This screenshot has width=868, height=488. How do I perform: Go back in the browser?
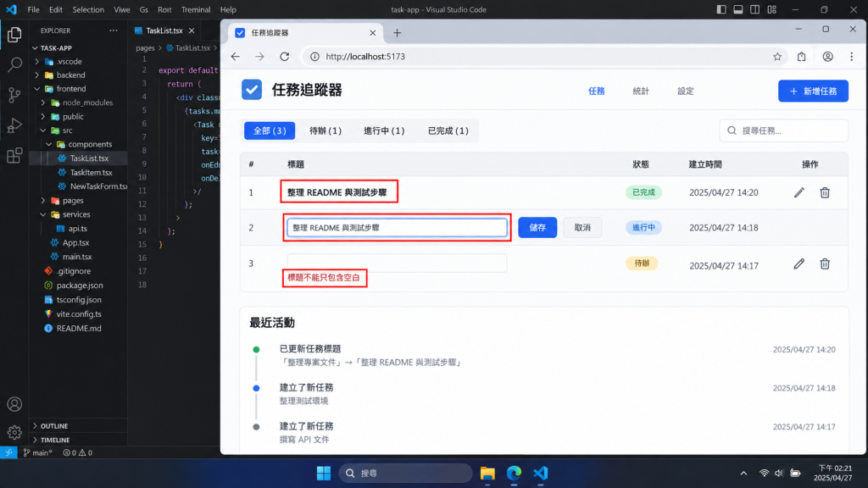236,57
